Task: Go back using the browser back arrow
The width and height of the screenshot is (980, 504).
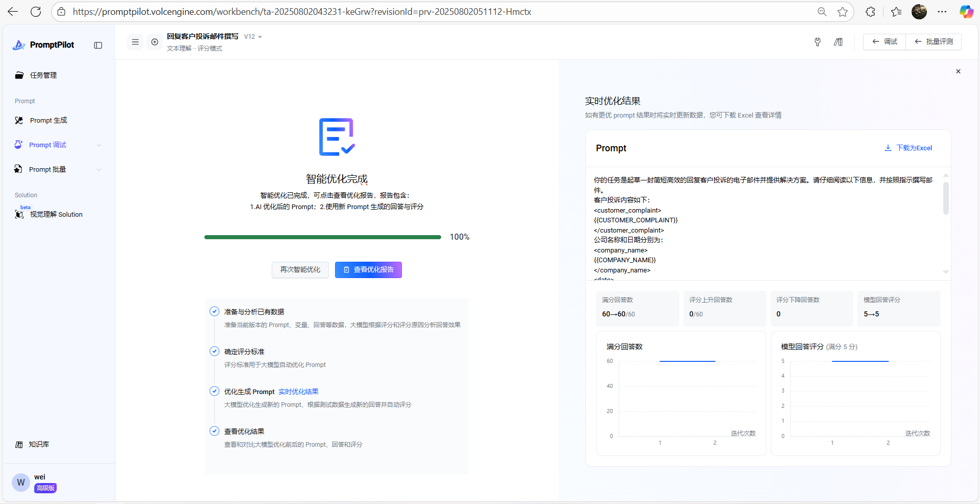Action: 13,12
